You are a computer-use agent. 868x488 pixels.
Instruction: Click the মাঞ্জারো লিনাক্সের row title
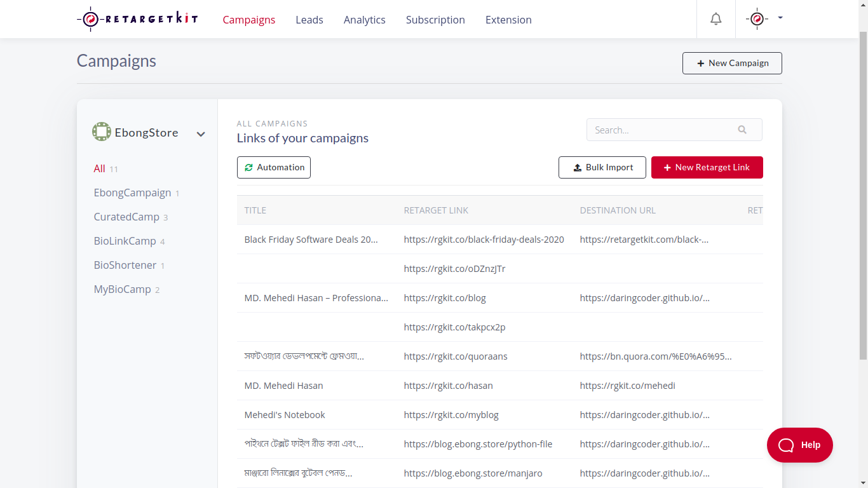pos(299,473)
